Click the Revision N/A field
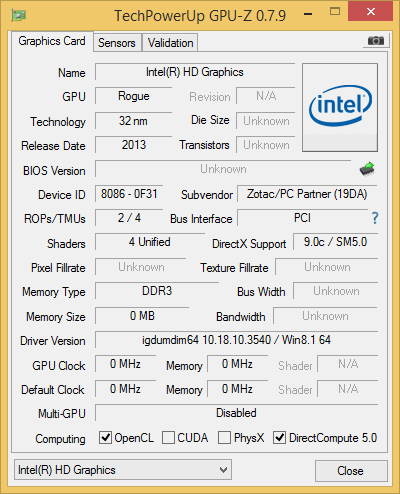Screen dimensions: 400x494 (x=266, y=96)
